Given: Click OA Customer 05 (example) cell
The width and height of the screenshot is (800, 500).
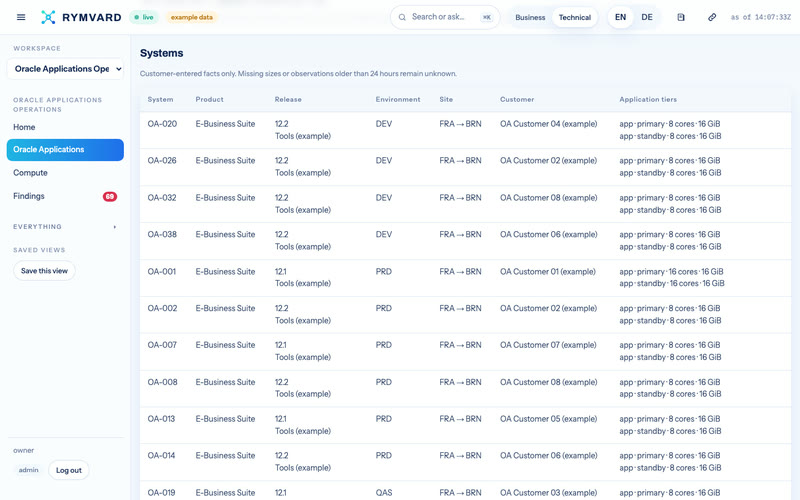Looking at the screenshot, I should point(548,419).
